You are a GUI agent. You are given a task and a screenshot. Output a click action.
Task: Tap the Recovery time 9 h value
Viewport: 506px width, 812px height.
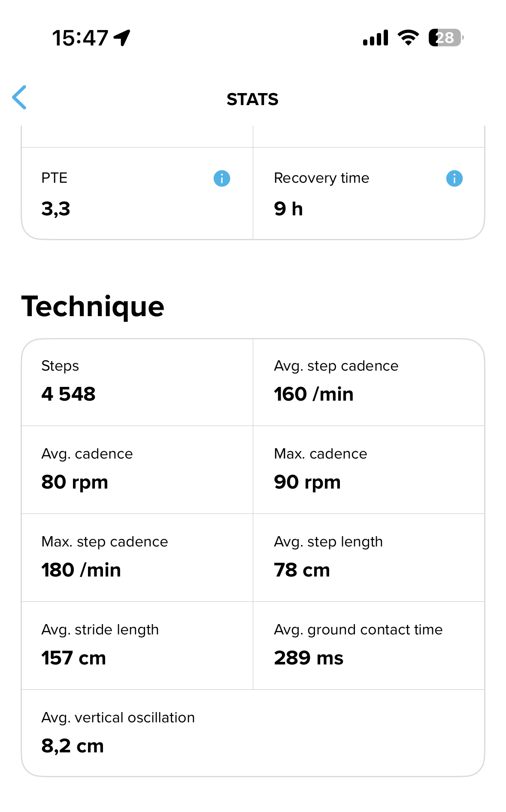click(288, 209)
